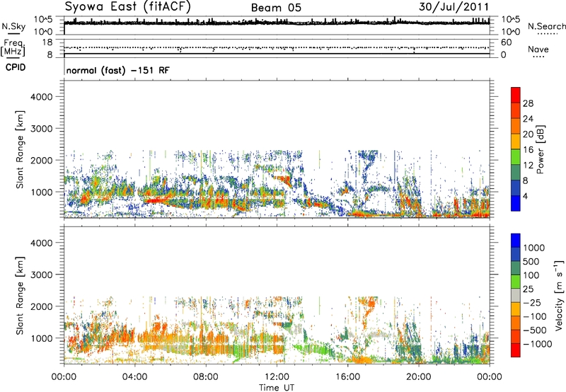This screenshot has width=566, height=392.
Task: Click the 'Time UT' axis title
Action: click(277, 387)
